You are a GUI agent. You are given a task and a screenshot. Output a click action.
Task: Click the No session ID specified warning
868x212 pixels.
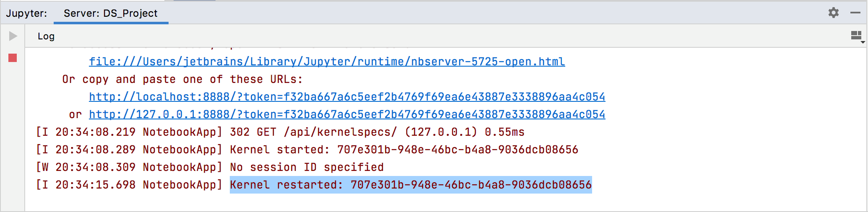point(307,167)
